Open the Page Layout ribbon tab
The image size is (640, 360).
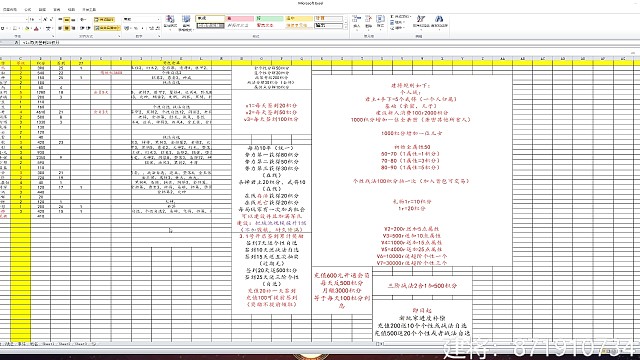[x=10, y=9]
